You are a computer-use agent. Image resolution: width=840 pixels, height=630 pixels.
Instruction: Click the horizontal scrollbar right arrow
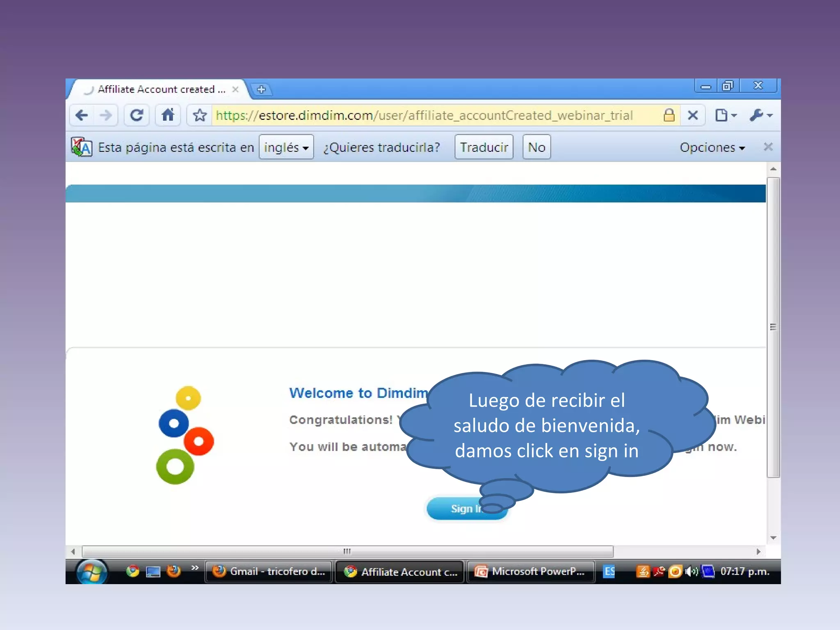click(x=758, y=552)
